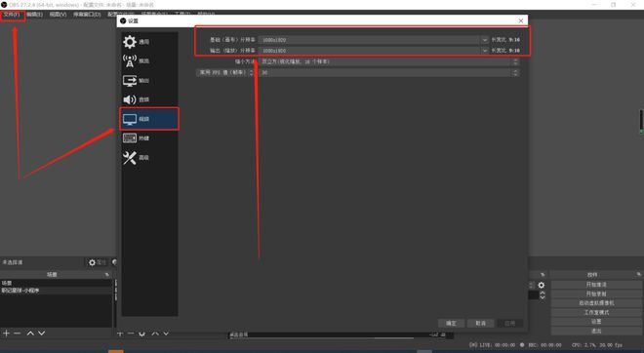The height and width of the screenshot is (353, 644).
Task: Click inside the base resolution 1080x1920 field
Action: pos(370,40)
